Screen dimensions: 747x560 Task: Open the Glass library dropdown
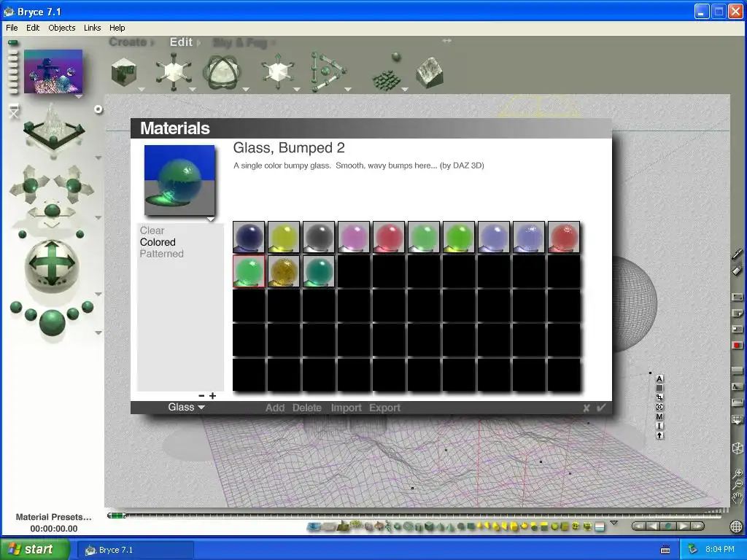pyautogui.click(x=186, y=407)
